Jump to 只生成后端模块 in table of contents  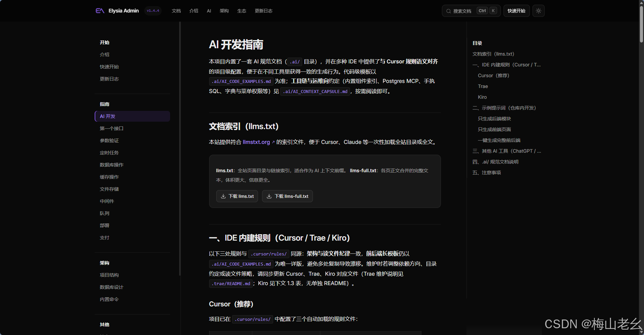[x=494, y=119]
